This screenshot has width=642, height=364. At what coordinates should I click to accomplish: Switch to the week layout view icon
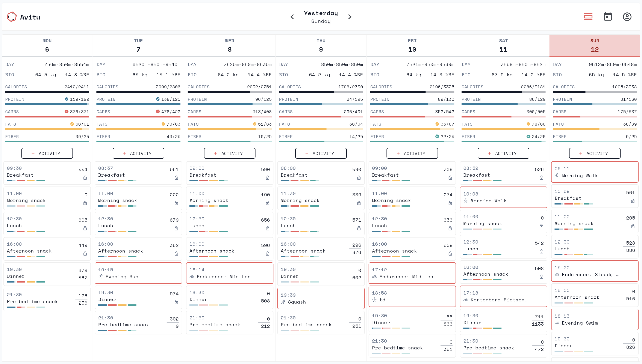[x=588, y=17]
